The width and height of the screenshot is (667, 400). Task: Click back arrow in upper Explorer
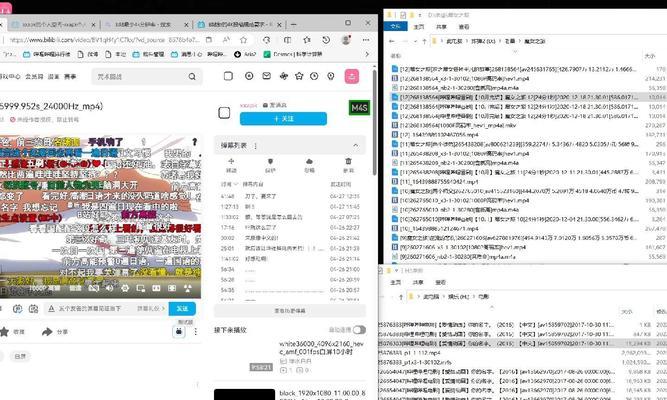[392, 41]
